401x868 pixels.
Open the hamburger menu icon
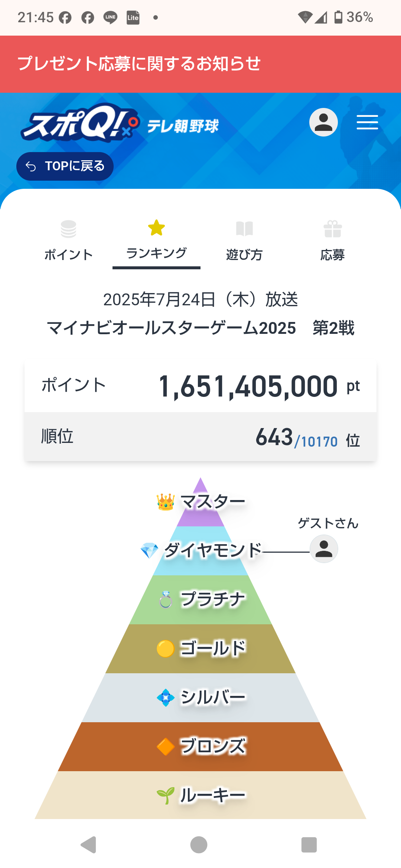coord(367,122)
